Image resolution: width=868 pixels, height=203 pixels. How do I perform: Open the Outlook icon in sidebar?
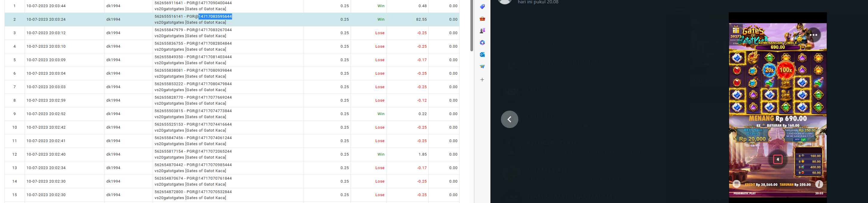pos(482,55)
